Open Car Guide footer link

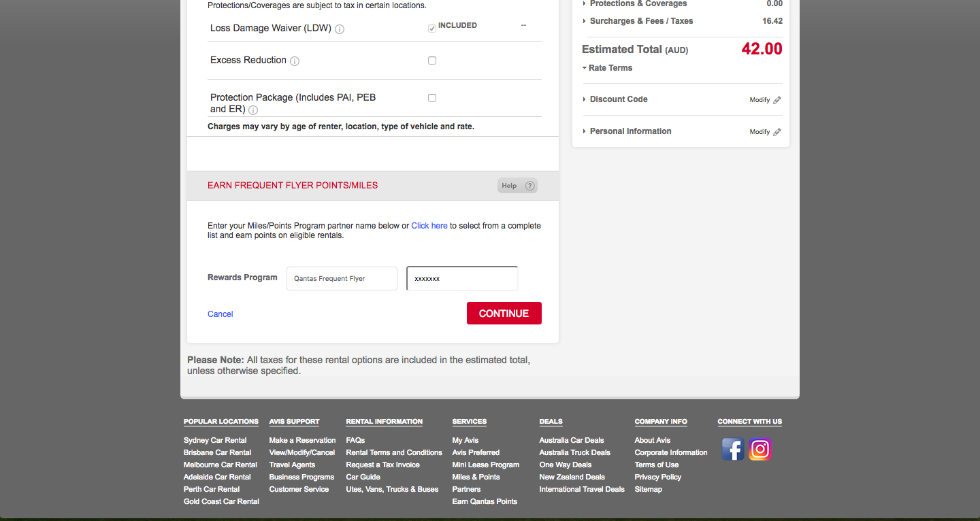coord(363,477)
